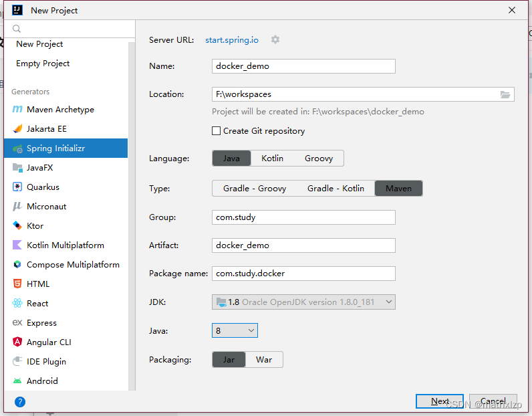Open the JDK version dropdown
This screenshot has height=416, width=532.
coord(303,302)
